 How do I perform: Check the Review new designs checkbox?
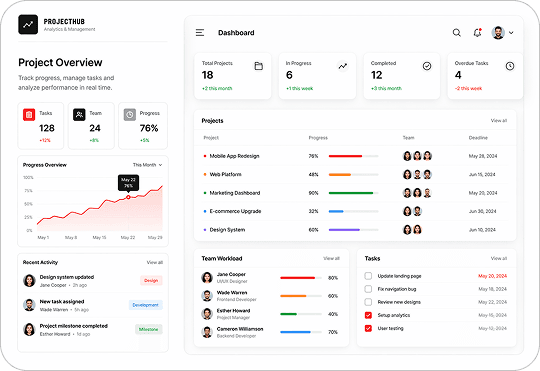pyautogui.click(x=368, y=302)
